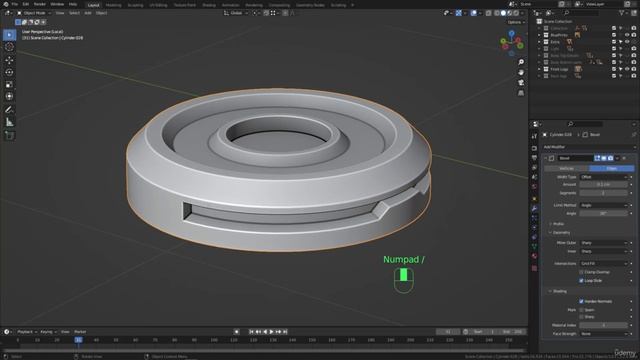Click the Add Modifier button

pos(589,147)
